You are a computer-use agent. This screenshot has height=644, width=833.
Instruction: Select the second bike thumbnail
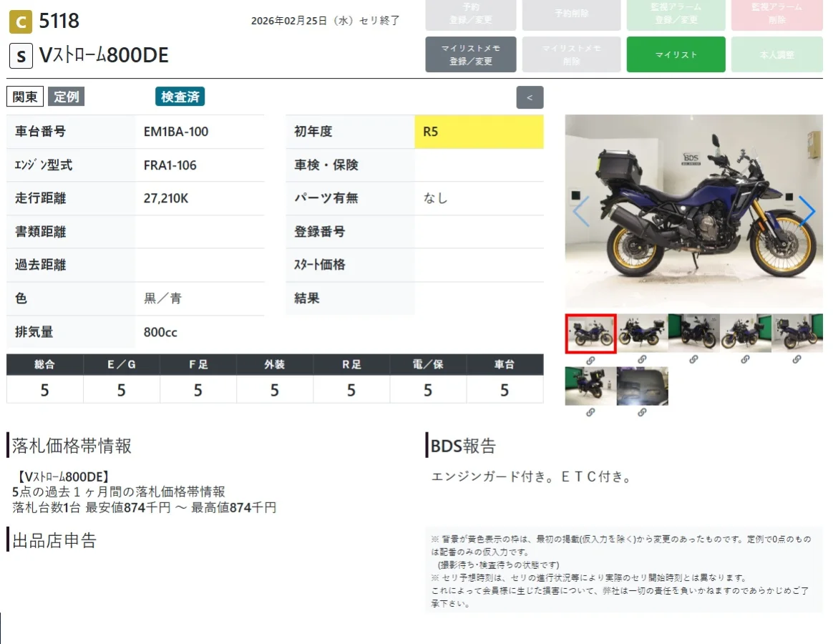click(642, 333)
